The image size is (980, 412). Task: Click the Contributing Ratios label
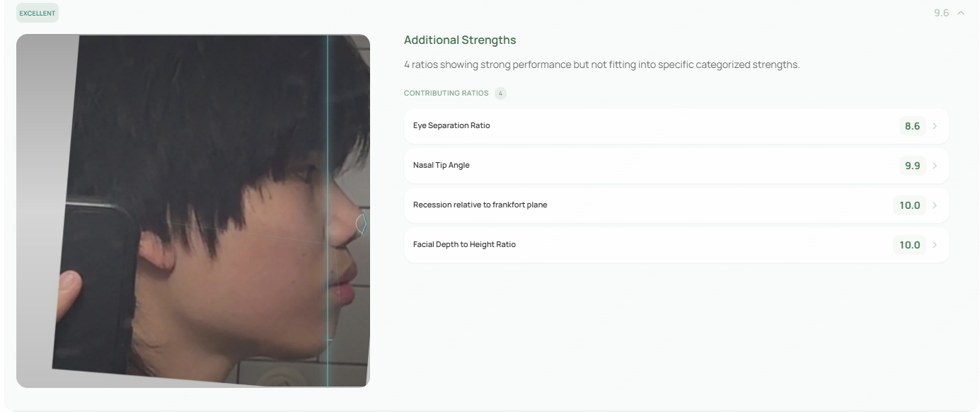(x=446, y=93)
